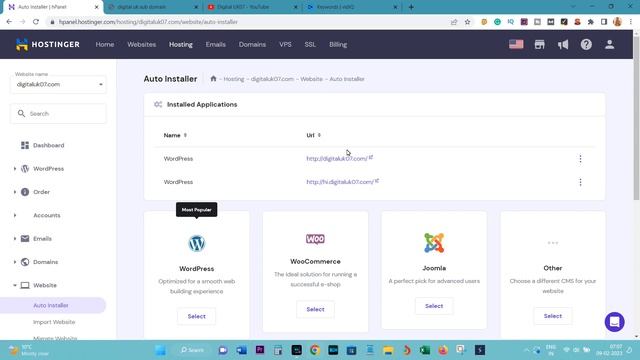Image resolution: width=640 pixels, height=360 pixels.
Task: Click the page vertical scrollbar
Action: 636,118
